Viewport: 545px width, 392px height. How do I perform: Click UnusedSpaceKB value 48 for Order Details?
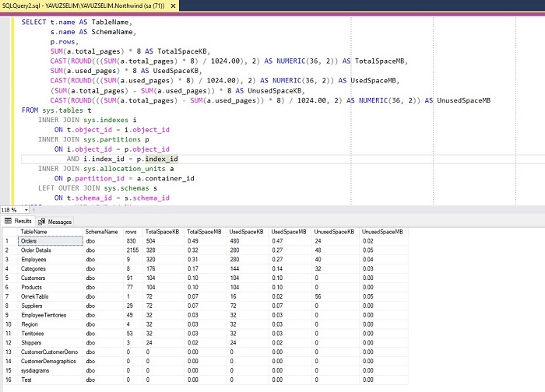tap(336, 250)
